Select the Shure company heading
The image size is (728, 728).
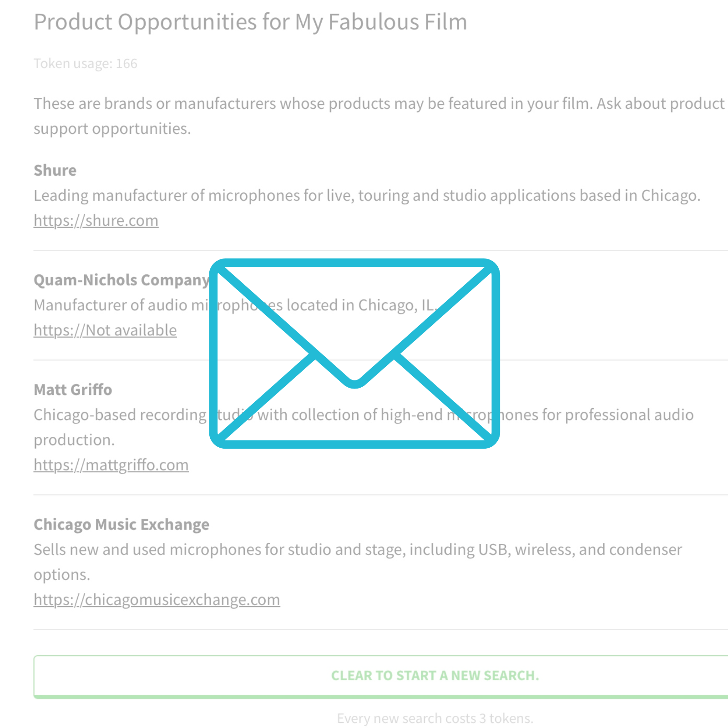click(55, 170)
